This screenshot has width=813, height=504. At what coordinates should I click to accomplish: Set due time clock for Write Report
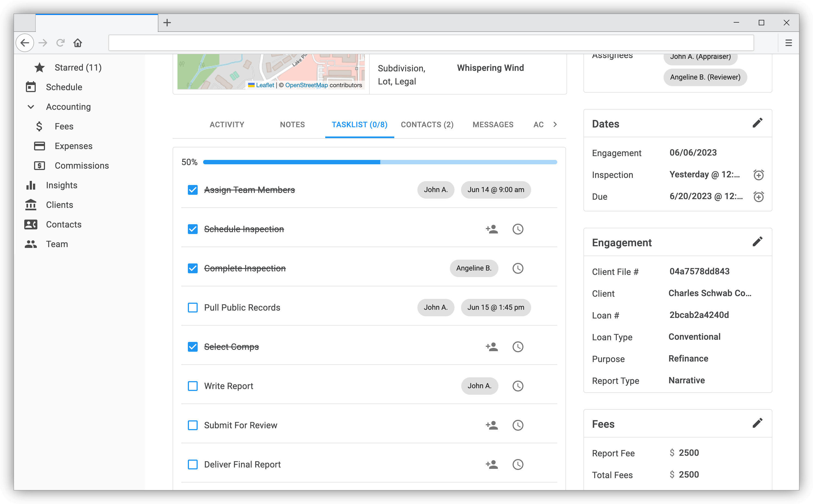517,386
